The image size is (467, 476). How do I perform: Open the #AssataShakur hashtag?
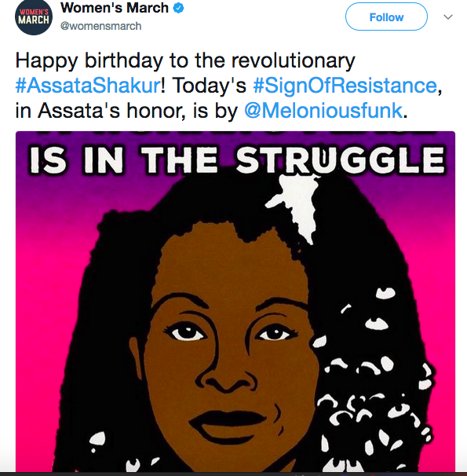tap(88, 86)
